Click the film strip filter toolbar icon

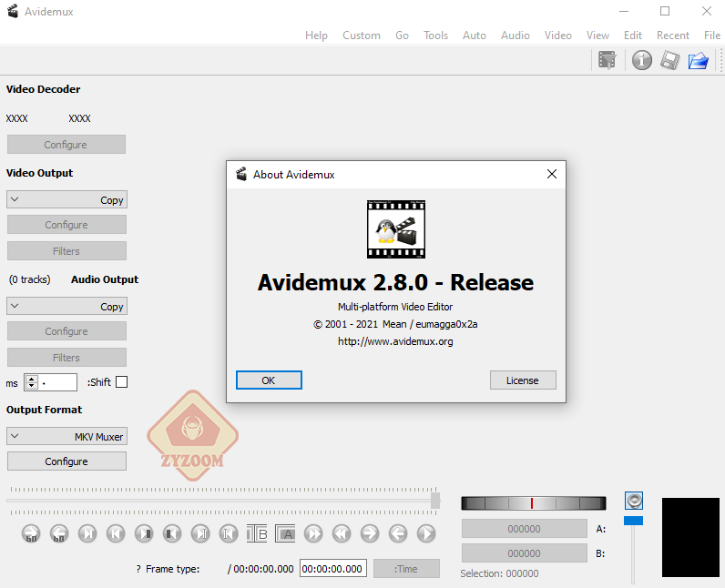pos(608,60)
